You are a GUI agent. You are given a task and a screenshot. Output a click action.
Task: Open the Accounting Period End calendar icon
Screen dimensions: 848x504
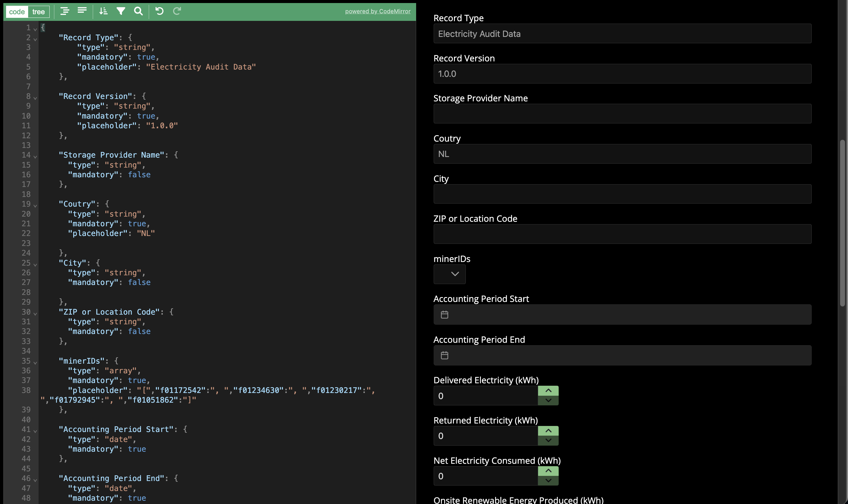pos(445,355)
